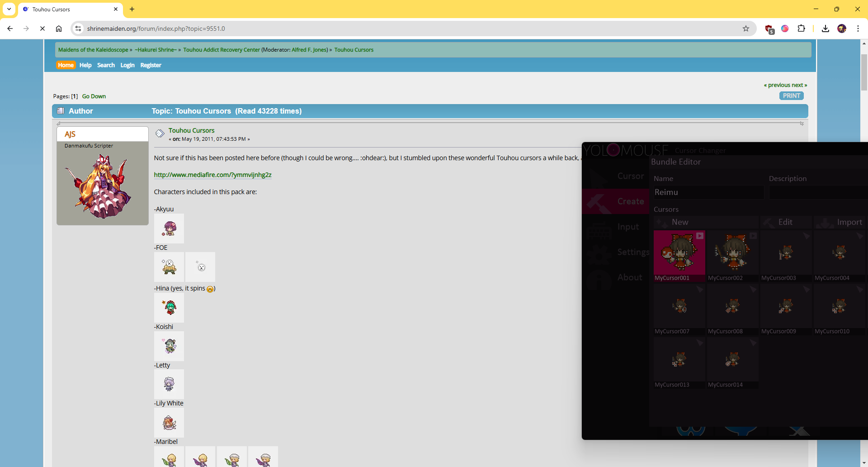
Task: Select MyCursor004 in the bundle editor
Action: pos(840,256)
